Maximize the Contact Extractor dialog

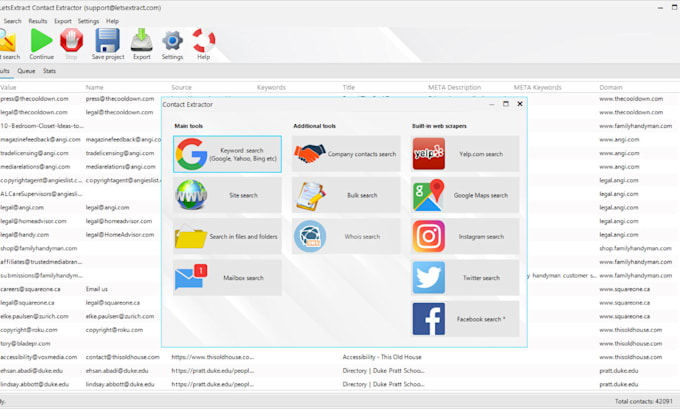click(506, 104)
